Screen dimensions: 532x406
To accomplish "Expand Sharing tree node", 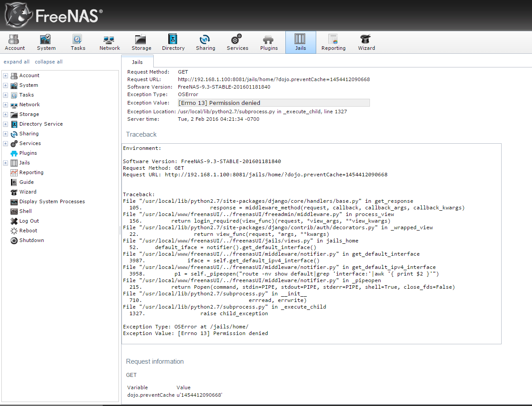I will coord(5,134).
